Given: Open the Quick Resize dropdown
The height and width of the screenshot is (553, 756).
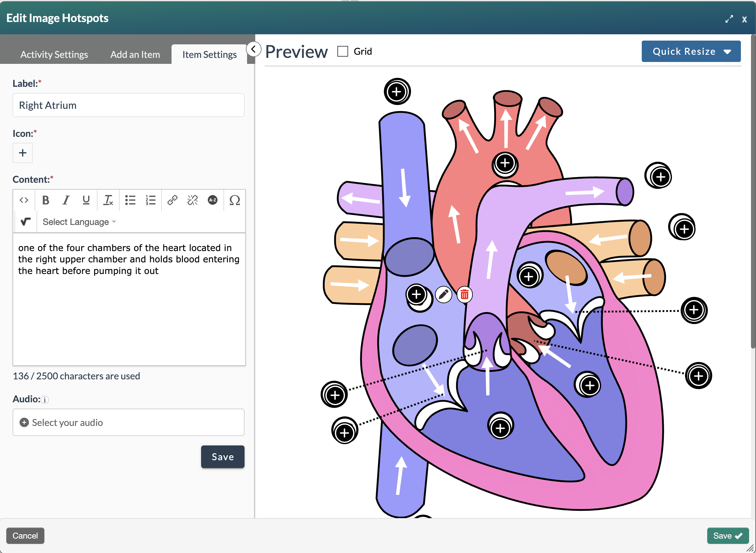Looking at the screenshot, I should coord(691,51).
